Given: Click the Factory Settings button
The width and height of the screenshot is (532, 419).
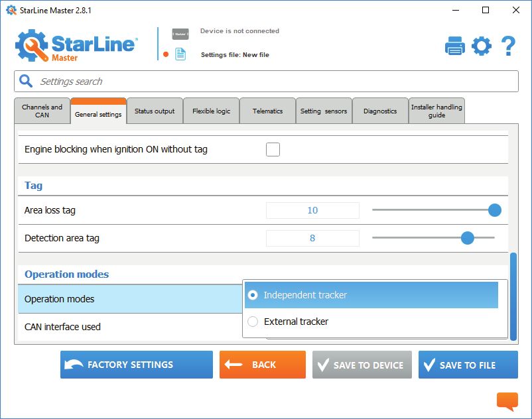Looking at the screenshot, I should [137, 365].
